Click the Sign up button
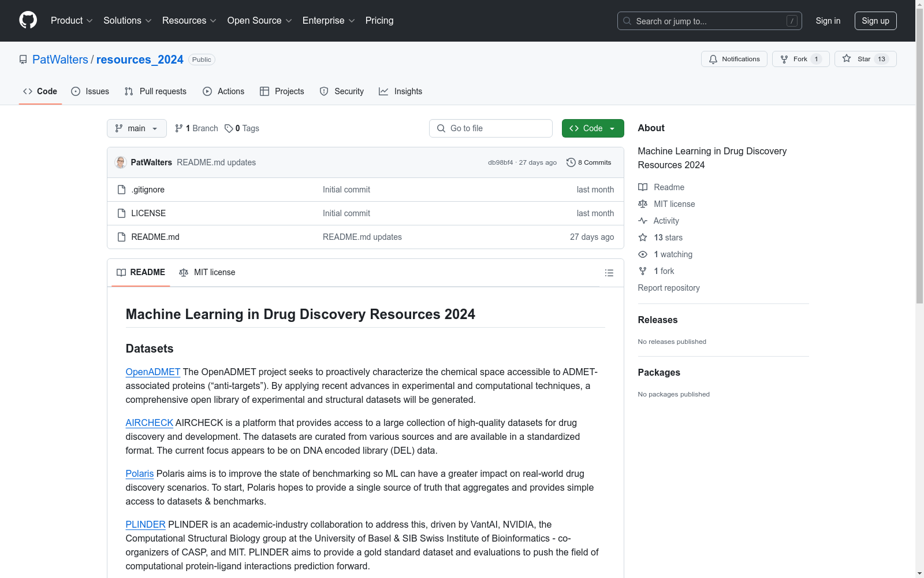 tap(875, 21)
